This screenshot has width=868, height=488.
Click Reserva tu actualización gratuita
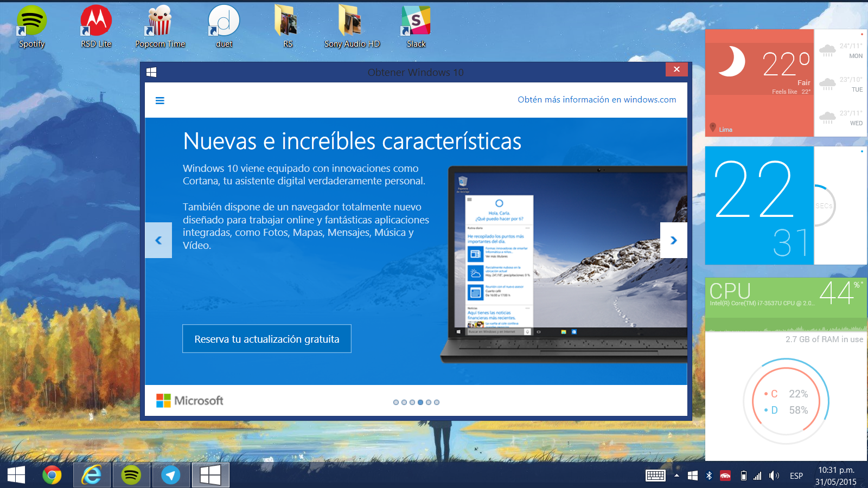[x=267, y=339]
